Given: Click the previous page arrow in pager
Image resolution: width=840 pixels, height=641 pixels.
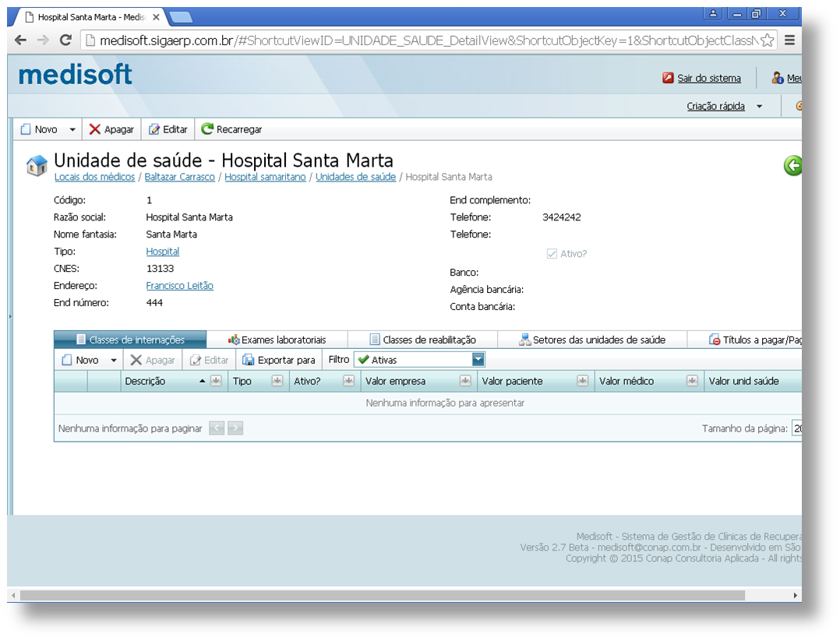Looking at the screenshot, I should tap(217, 428).
